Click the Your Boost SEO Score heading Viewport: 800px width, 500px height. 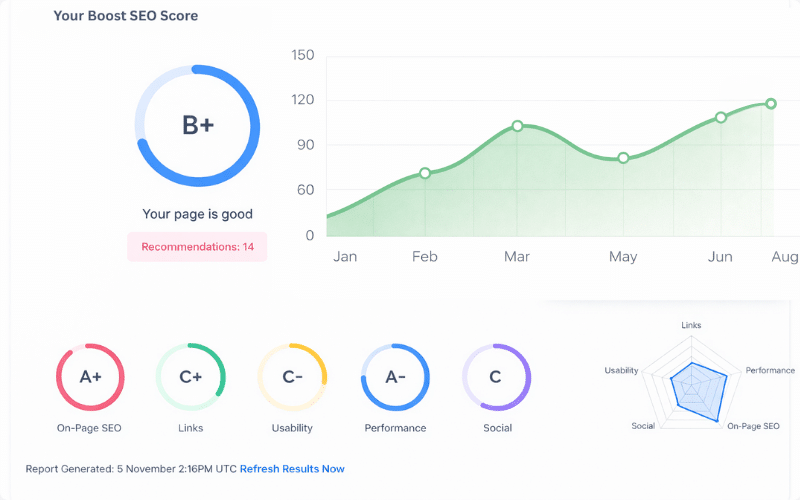click(x=126, y=16)
